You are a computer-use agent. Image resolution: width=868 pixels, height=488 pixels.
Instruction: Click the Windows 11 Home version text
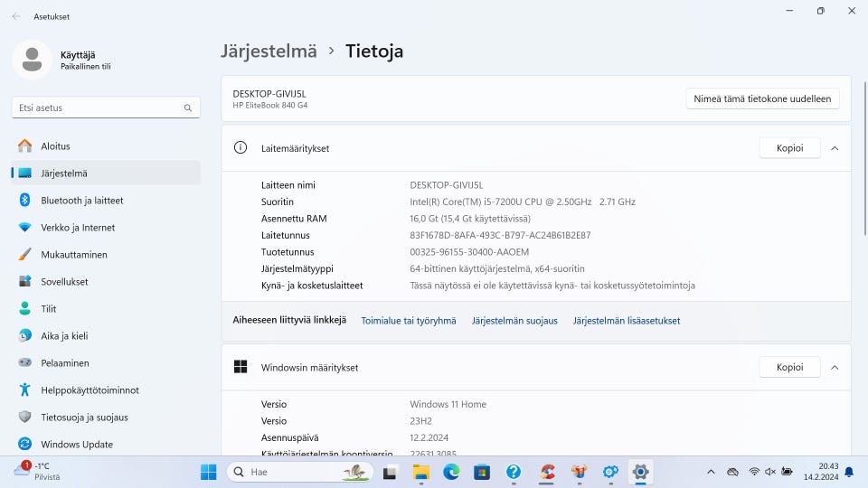[448, 405]
